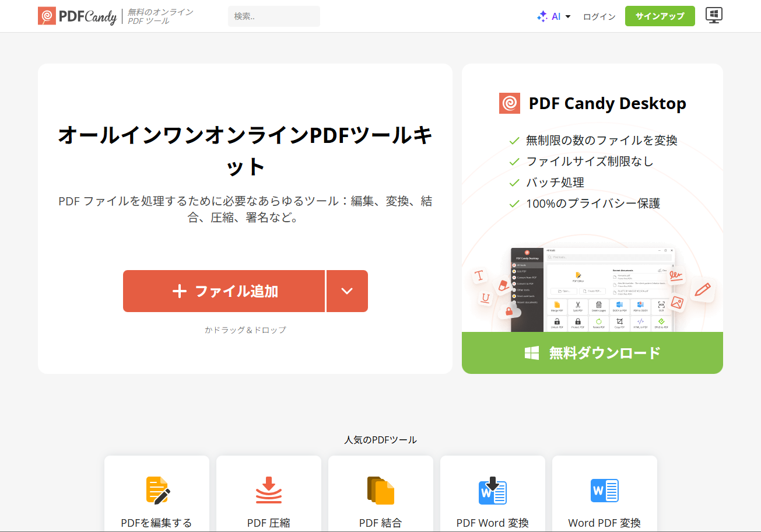Click the Windows icon on 無料ダウンロード button
This screenshot has width=761, height=532.
[x=532, y=352]
